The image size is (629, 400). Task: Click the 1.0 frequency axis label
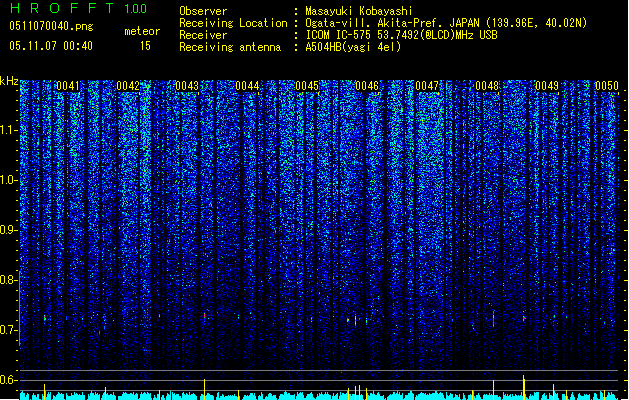coord(9,180)
